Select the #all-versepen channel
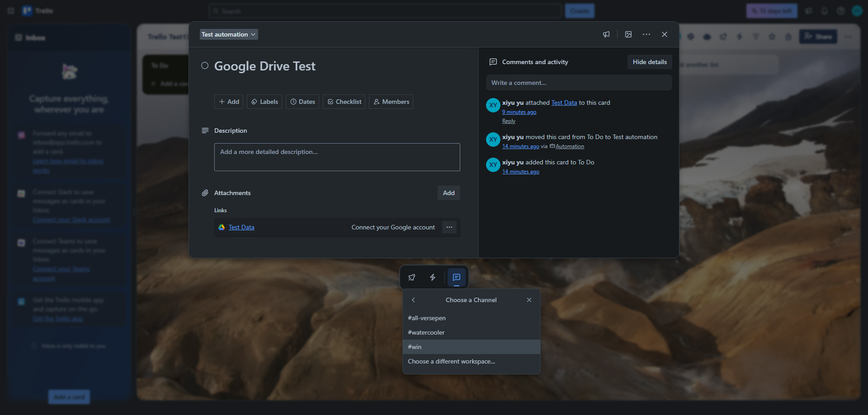Image resolution: width=868 pixels, height=415 pixels. (x=472, y=318)
